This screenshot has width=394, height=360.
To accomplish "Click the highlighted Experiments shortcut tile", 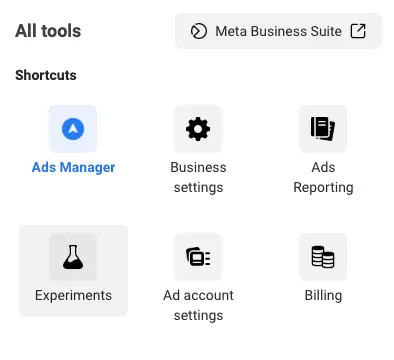I will coord(73,271).
